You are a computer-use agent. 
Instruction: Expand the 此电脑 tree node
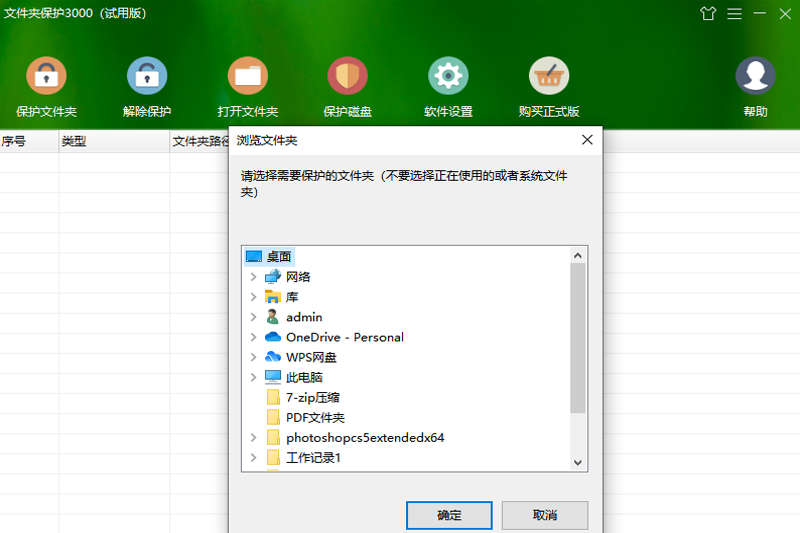click(x=254, y=377)
